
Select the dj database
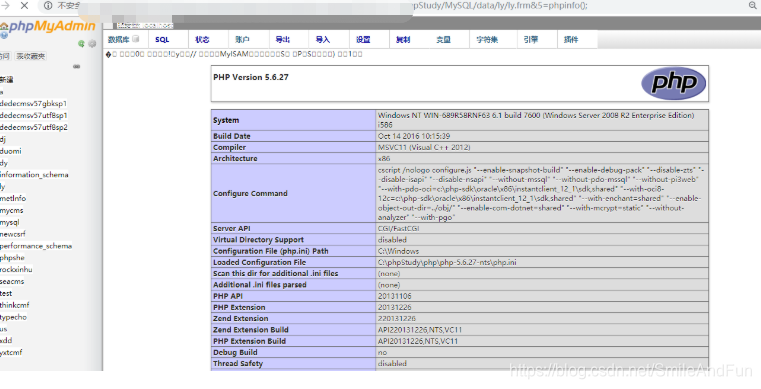[x=3, y=139]
